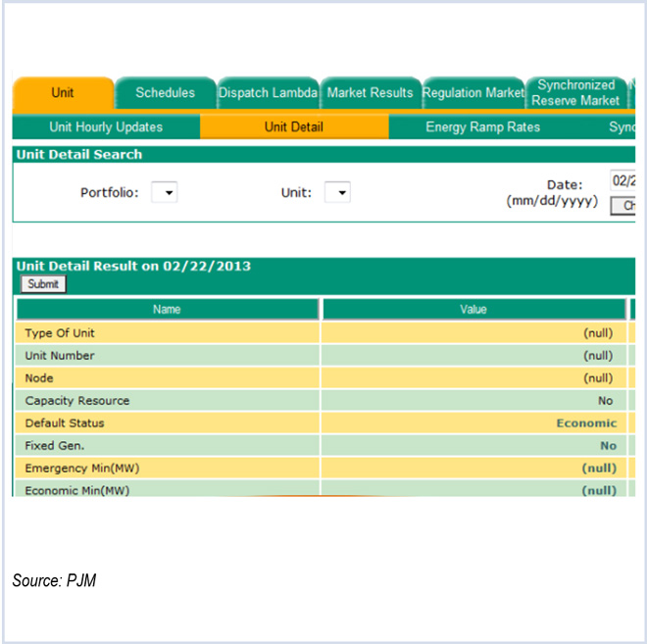This screenshot has width=647, height=644.
Task: Open the Dispatch Lambda tab
Action: [268, 93]
